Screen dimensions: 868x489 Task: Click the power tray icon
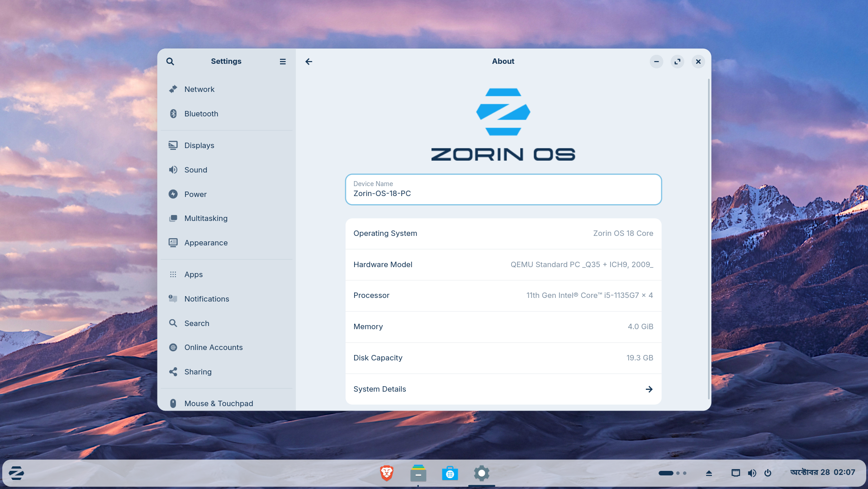point(768,473)
